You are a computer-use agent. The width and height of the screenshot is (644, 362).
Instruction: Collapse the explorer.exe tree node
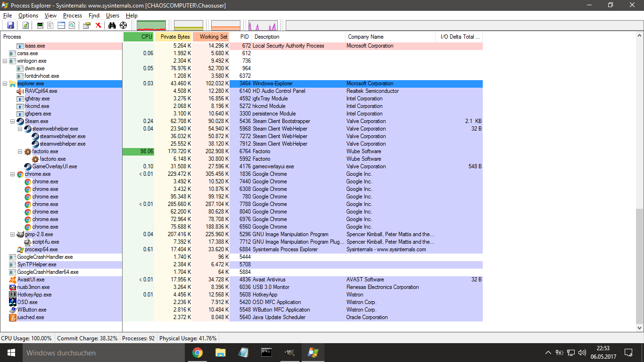[x=5, y=83]
